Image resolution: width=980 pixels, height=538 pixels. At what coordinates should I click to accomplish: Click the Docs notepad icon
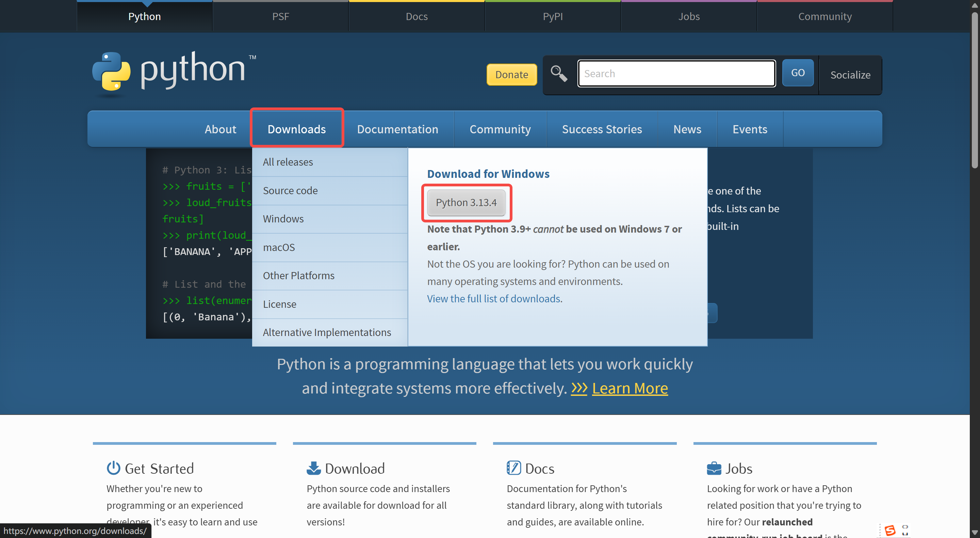click(x=513, y=468)
